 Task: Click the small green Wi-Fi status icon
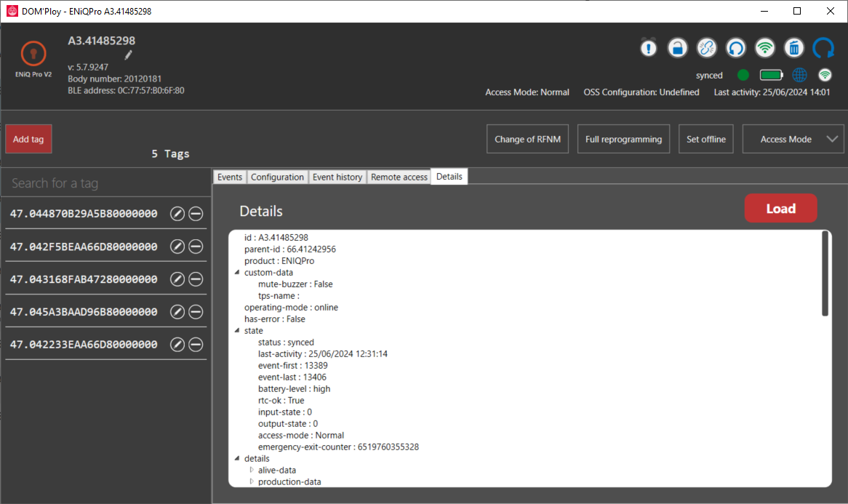825,75
